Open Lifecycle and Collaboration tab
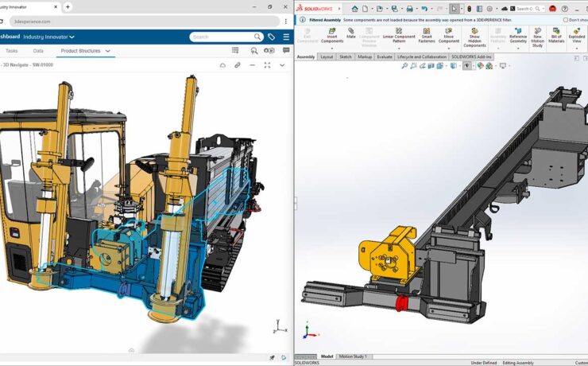The height and width of the screenshot is (366, 588). point(421,56)
